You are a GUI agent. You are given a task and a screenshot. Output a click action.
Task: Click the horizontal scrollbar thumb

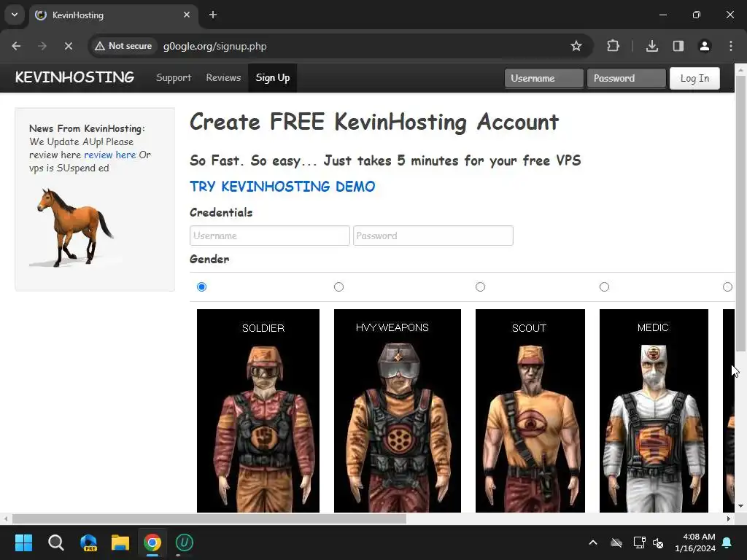[x=209, y=518]
